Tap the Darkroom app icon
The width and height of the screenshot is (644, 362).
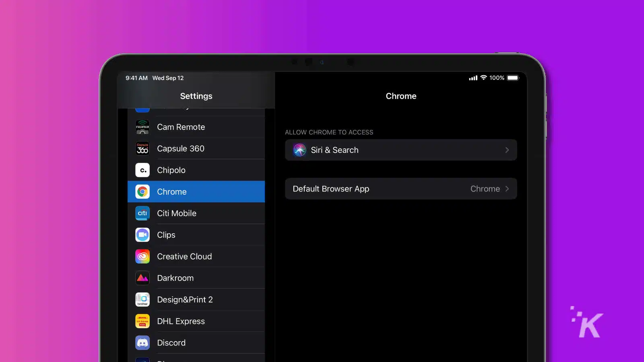tap(142, 278)
